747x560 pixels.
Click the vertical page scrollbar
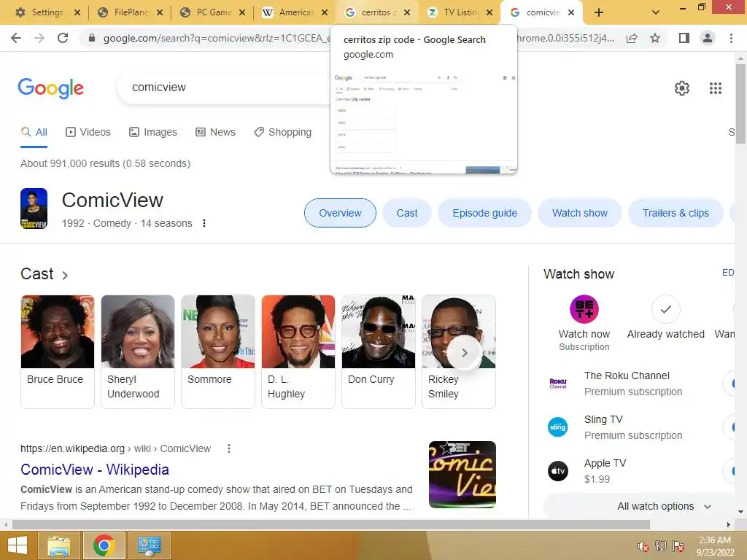[740, 102]
